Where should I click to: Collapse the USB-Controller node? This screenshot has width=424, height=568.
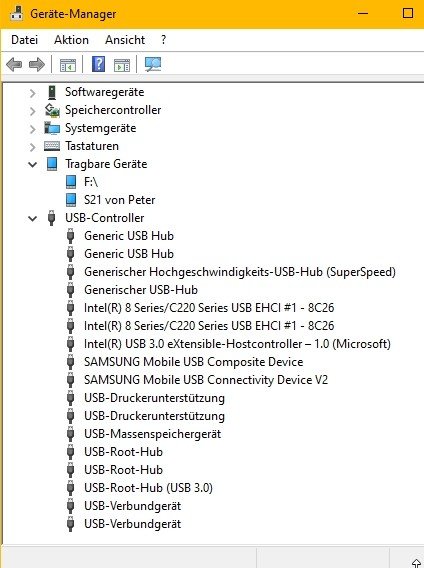coord(33,218)
